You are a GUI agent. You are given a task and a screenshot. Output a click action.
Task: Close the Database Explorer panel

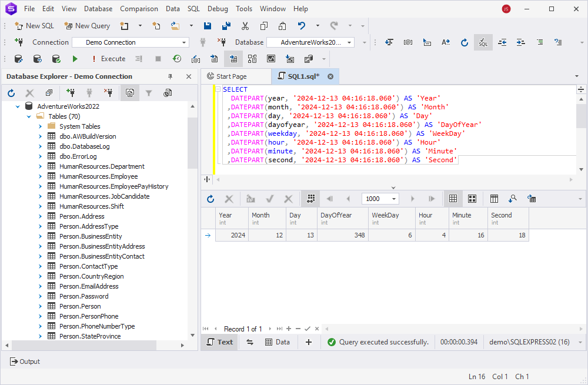coord(189,76)
